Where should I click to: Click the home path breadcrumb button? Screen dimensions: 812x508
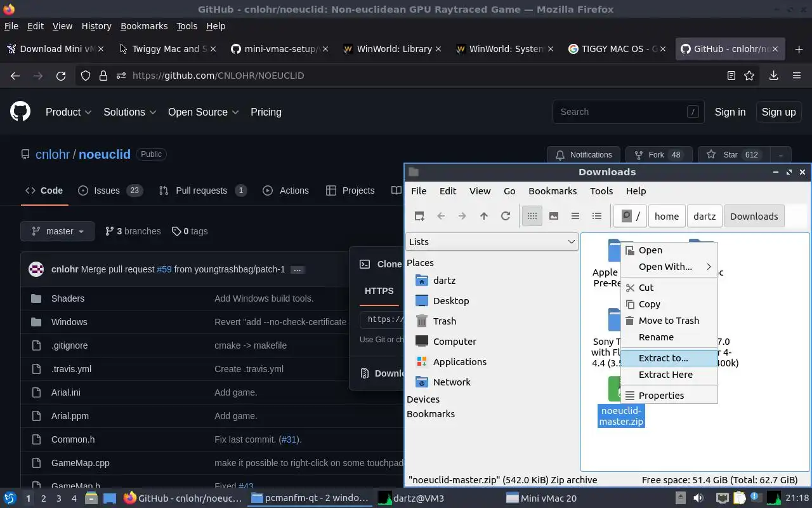point(667,216)
